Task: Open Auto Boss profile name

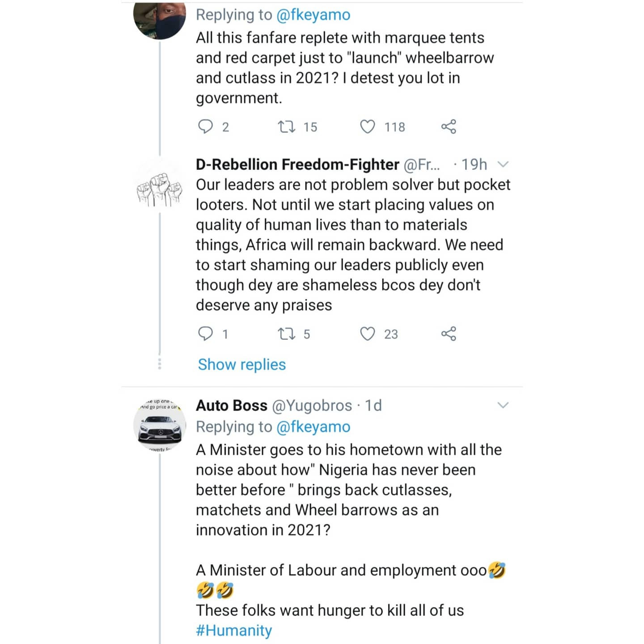Action: tap(231, 406)
